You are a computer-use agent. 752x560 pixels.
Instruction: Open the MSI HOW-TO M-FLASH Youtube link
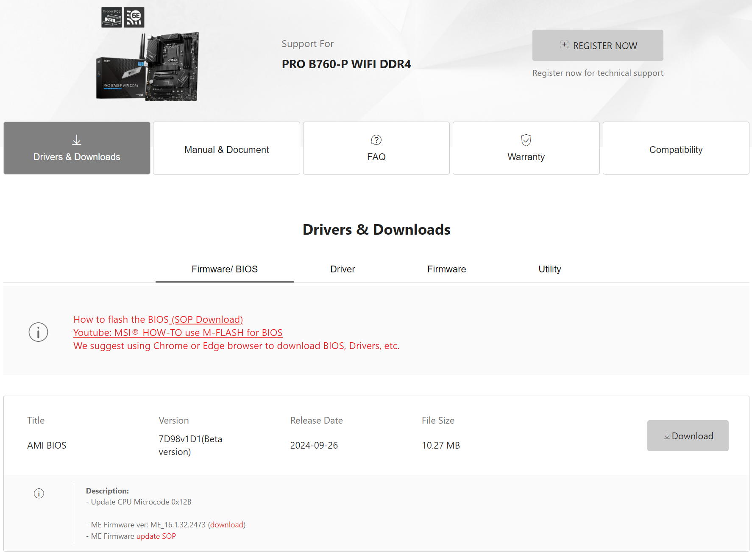point(178,333)
